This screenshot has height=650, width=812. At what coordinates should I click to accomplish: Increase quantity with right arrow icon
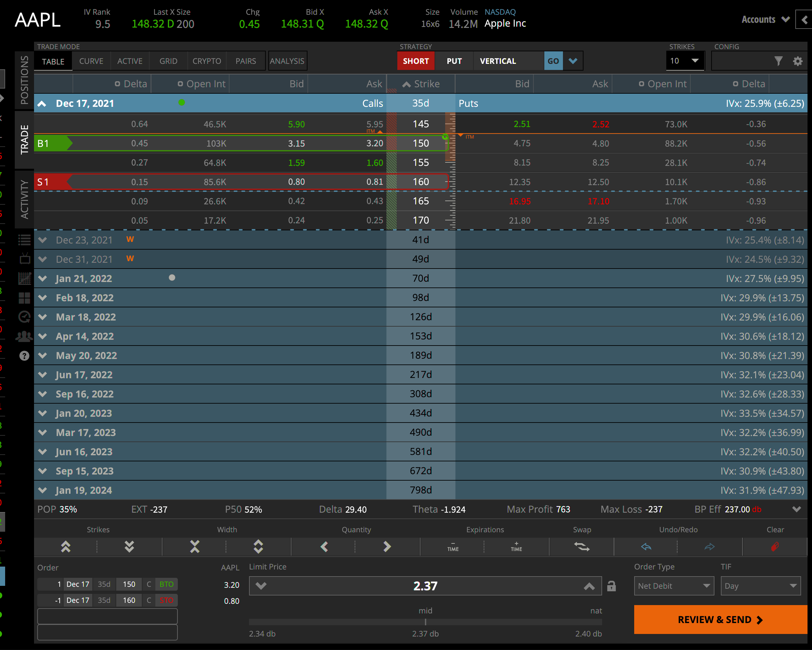(x=387, y=546)
